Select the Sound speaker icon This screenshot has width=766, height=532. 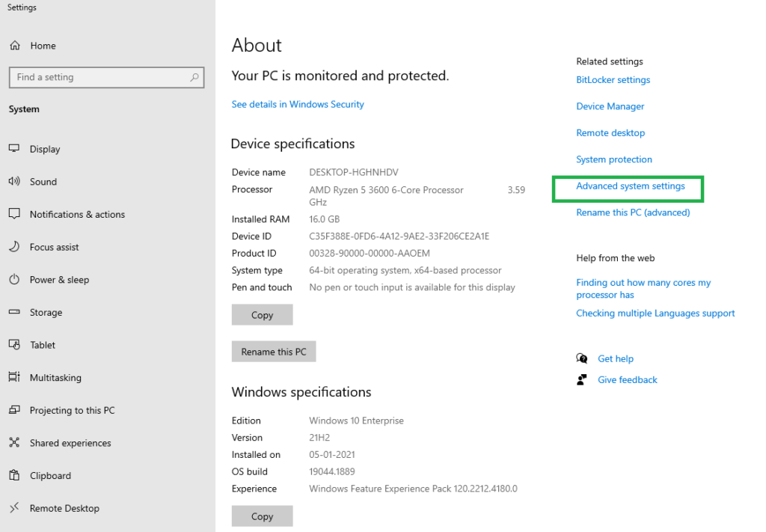tap(14, 182)
